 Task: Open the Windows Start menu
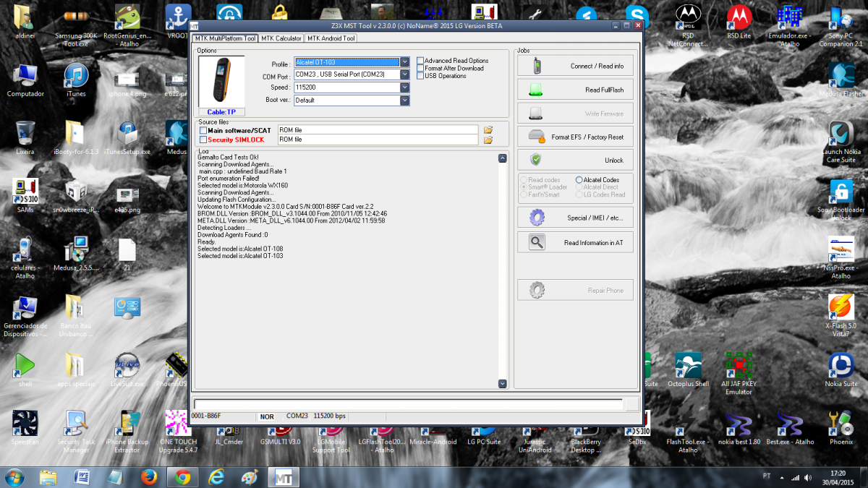14,477
